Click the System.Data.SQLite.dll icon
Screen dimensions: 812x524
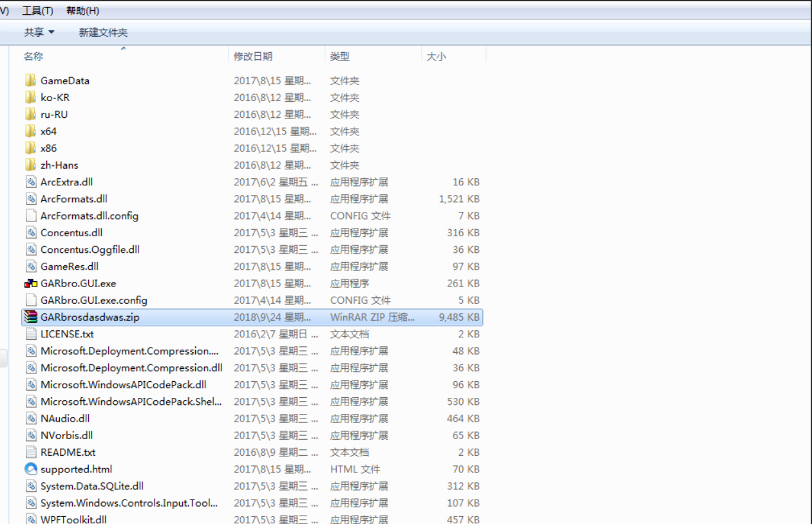(x=31, y=486)
